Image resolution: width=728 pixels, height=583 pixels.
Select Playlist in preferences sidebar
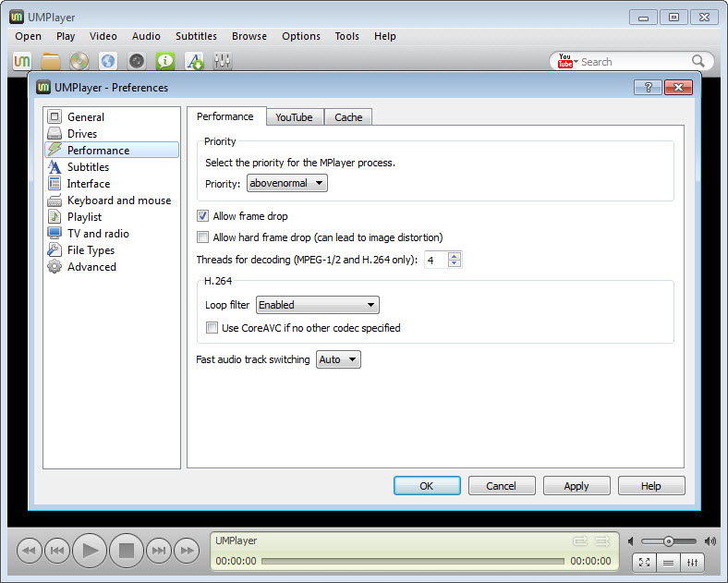point(112,217)
